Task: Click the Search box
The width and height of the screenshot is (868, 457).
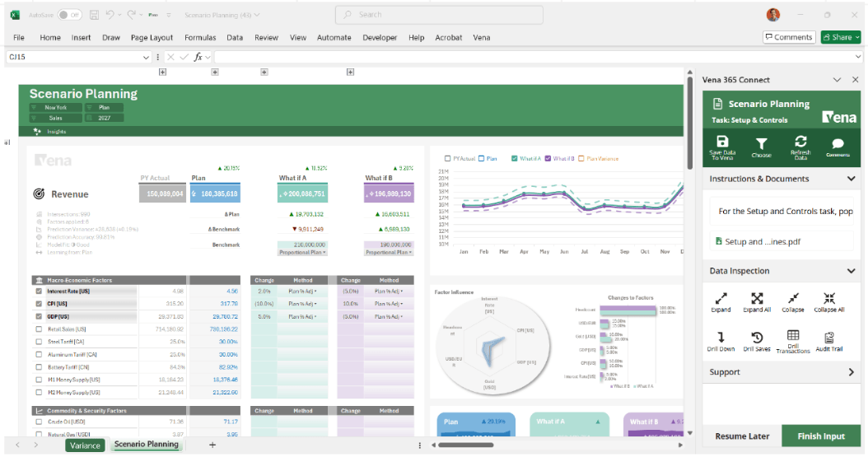Action: pos(439,15)
